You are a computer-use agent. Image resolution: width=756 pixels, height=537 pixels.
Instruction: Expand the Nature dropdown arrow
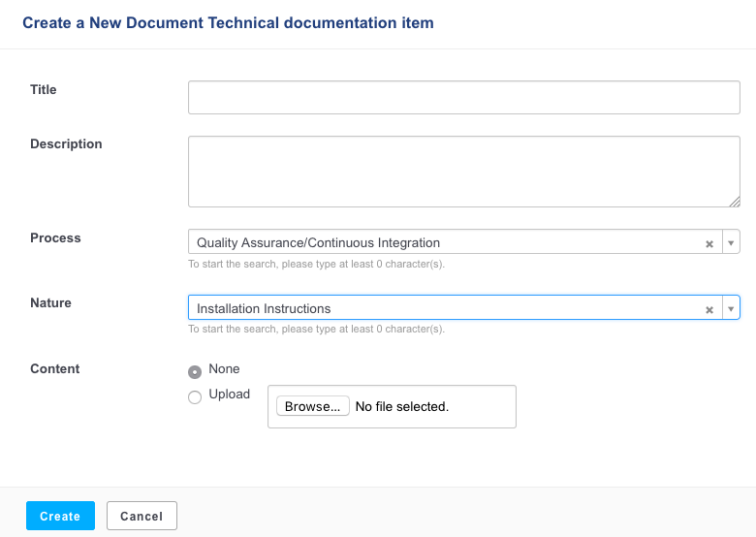(731, 308)
